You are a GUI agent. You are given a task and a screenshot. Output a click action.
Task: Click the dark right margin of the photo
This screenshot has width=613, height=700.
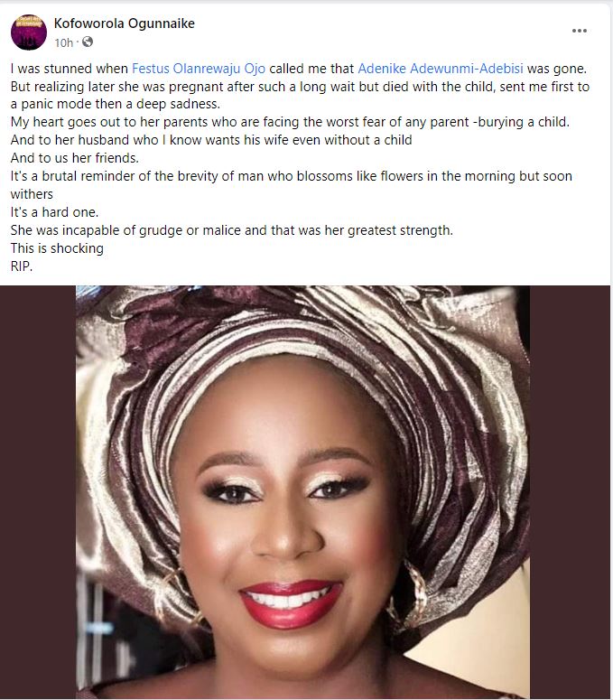point(570,492)
